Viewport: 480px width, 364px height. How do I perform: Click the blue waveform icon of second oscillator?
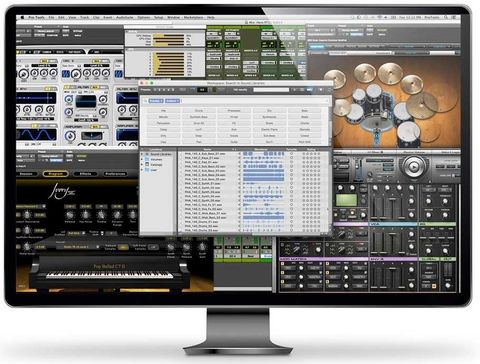pyautogui.click(x=66, y=74)
